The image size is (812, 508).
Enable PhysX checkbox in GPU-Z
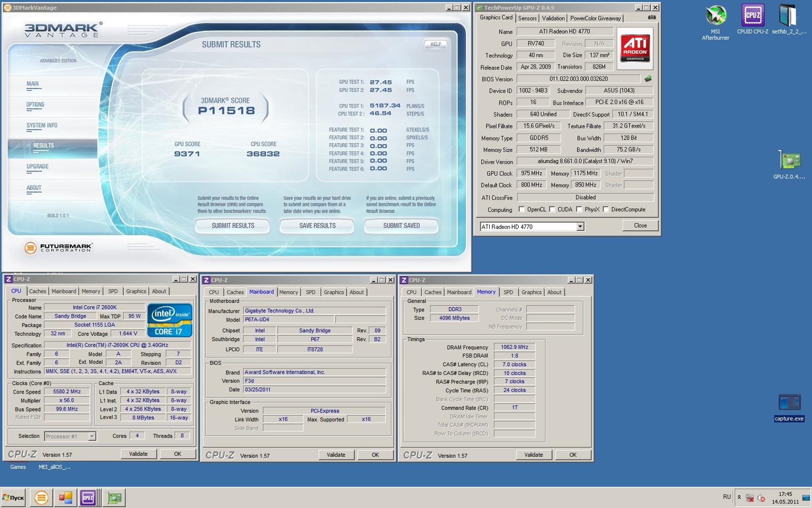coord(579,209)
